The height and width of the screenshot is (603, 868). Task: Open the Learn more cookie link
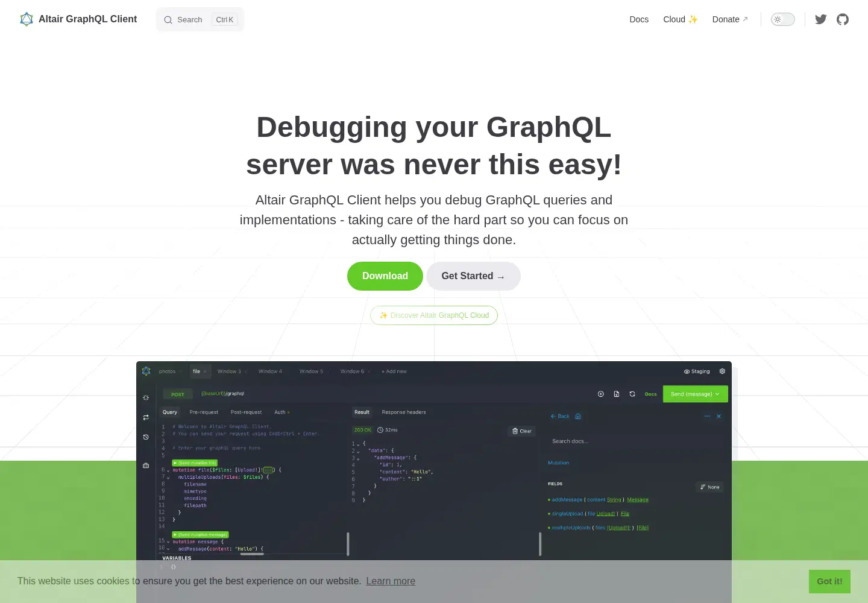pyautogui.click(x=391, y=581)
